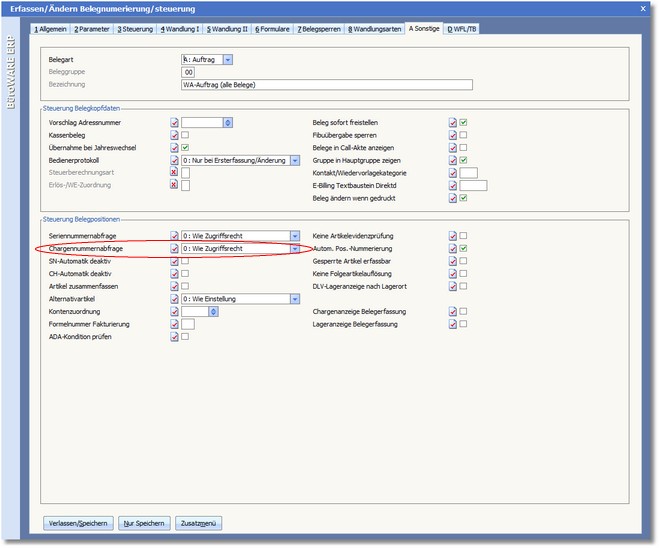Click the edit icon beside Seriennummernabfrage

point(174,236)
